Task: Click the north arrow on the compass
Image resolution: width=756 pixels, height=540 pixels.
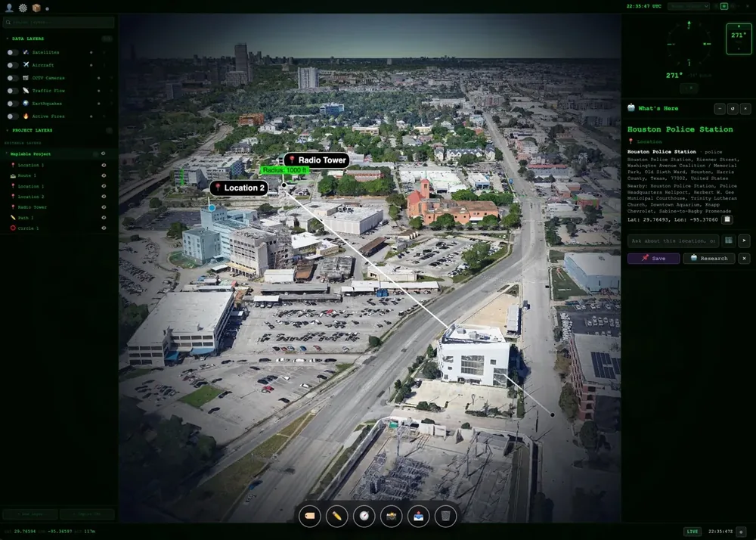Action: coord(689,25)
